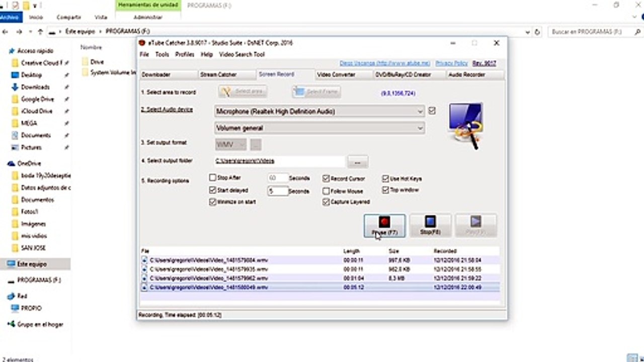Toggle Record Cursor checkbox

(x=326, y=178)
